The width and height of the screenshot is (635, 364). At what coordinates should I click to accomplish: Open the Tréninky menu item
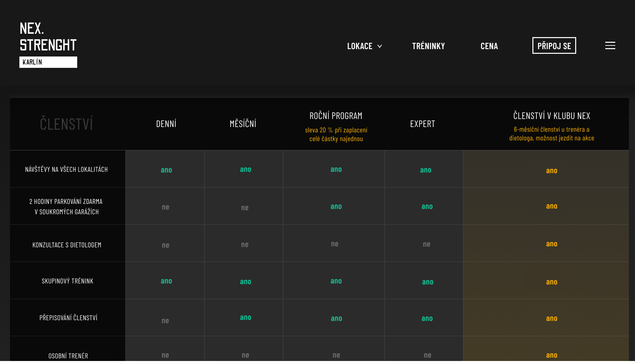428,46
